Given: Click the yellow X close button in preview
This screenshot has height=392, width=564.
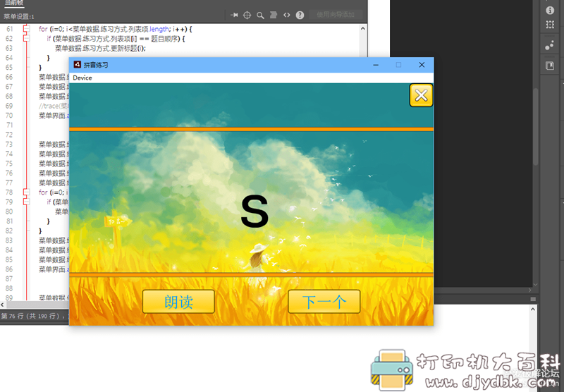Looking at the screenshot, I should [421, 95].
